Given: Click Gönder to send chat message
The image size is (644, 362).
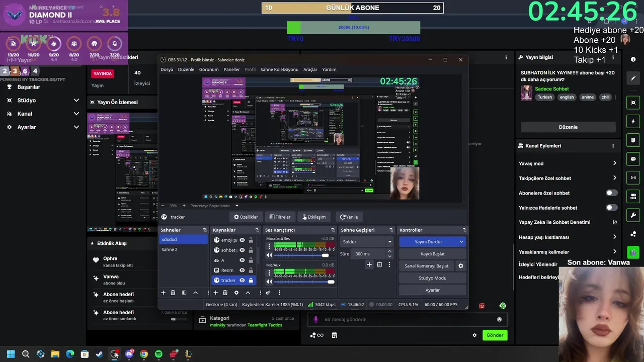Looking at the screenshot, I should click(495, 335).
